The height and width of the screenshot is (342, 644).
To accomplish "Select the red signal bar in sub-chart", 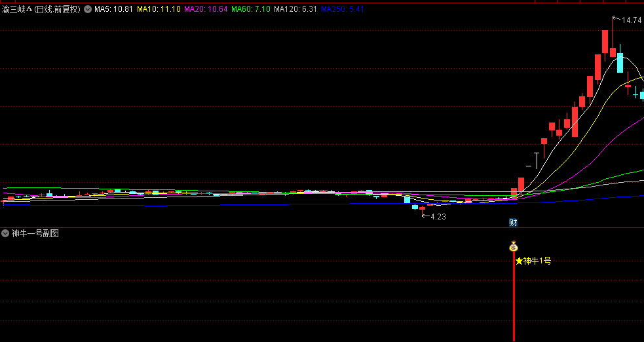I will 514,296.
